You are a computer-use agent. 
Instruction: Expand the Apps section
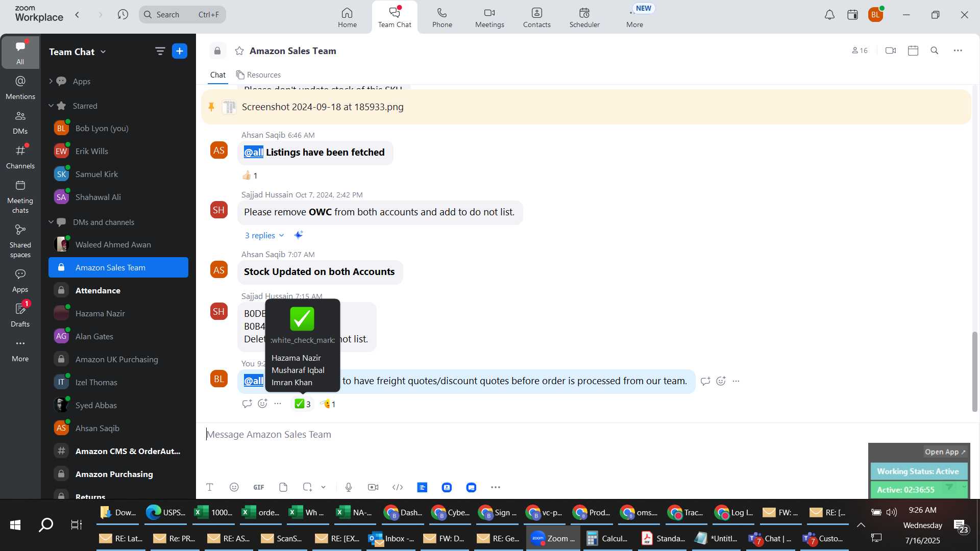pyautogui.click(x=51, y=81)
